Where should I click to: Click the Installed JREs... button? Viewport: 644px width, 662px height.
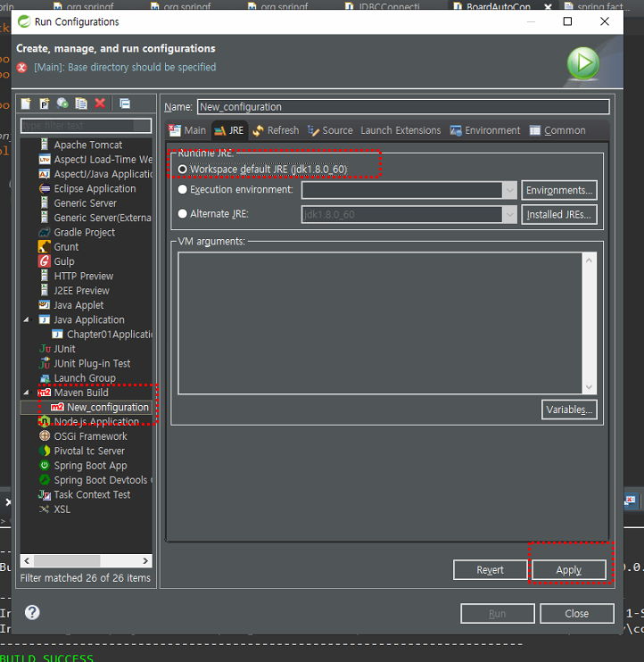(559, 214)
